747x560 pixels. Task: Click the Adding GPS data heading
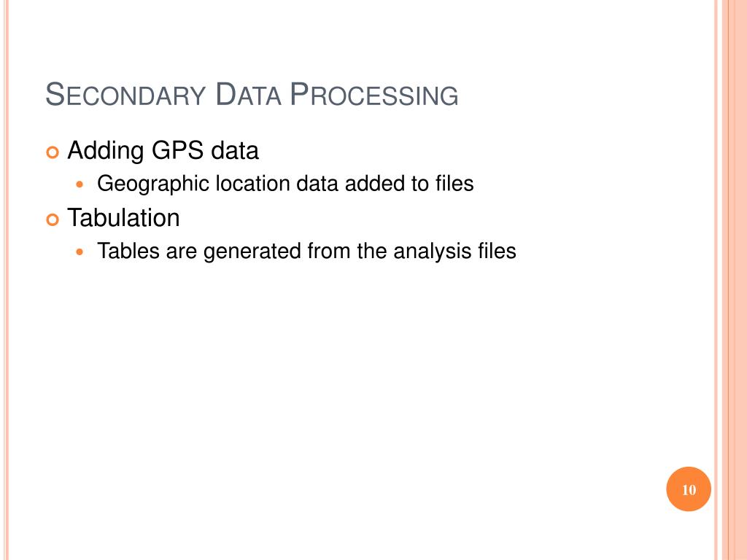point(163,151)
